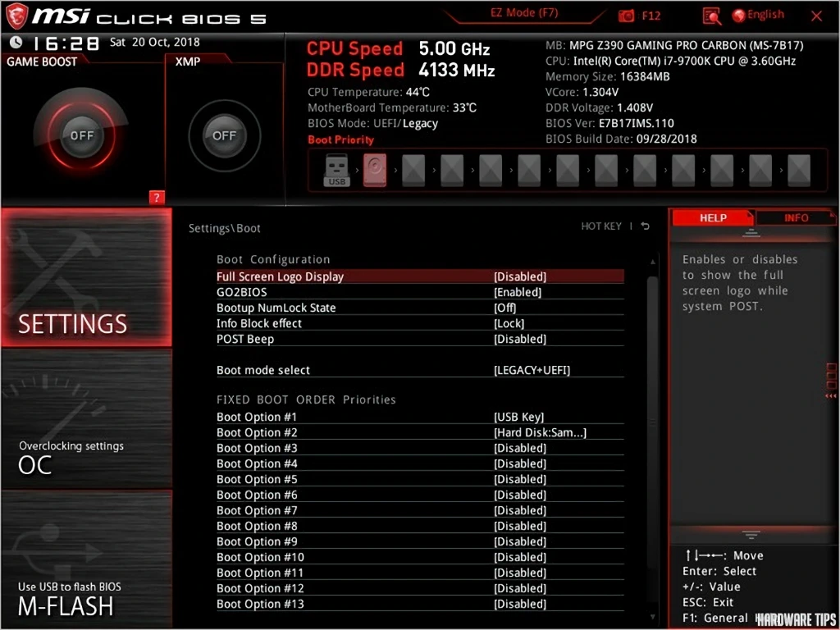The image size is (840, 630).
Task: Select the Boot Option #13 row
Action: click(420, 603)
